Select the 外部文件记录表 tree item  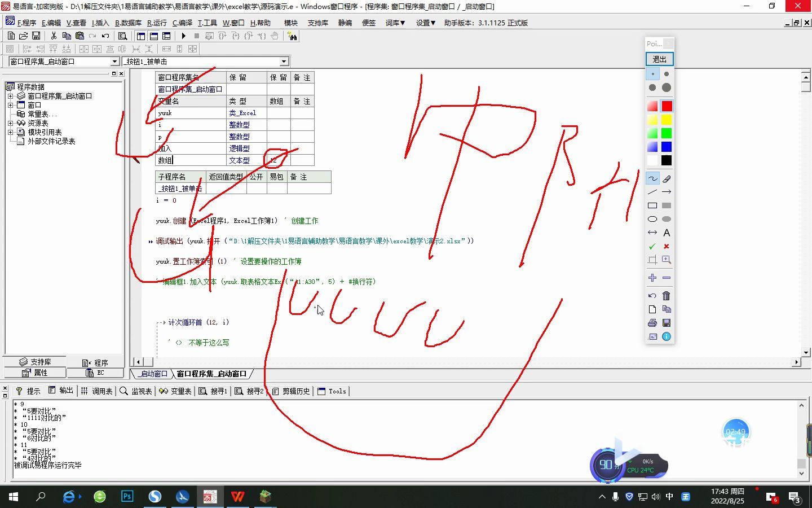pos(51,141)
